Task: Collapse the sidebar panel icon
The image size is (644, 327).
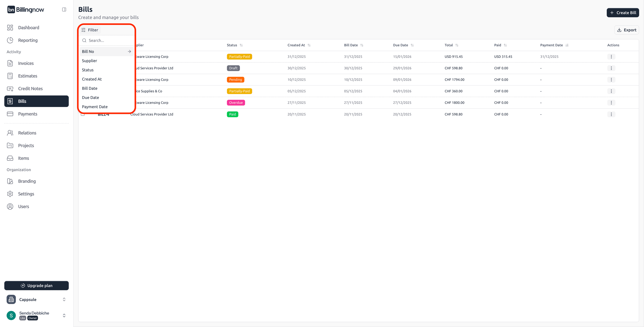Action: tap(64, 10)
